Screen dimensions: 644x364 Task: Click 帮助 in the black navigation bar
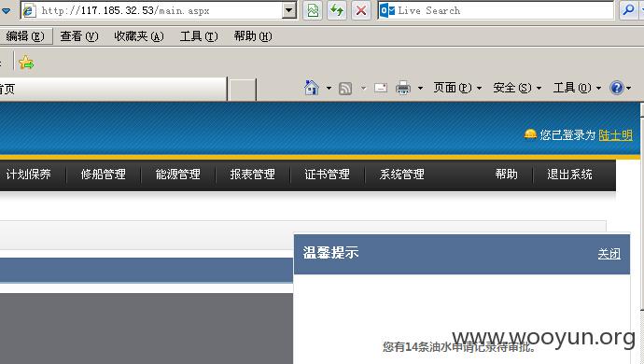[506, 175]
